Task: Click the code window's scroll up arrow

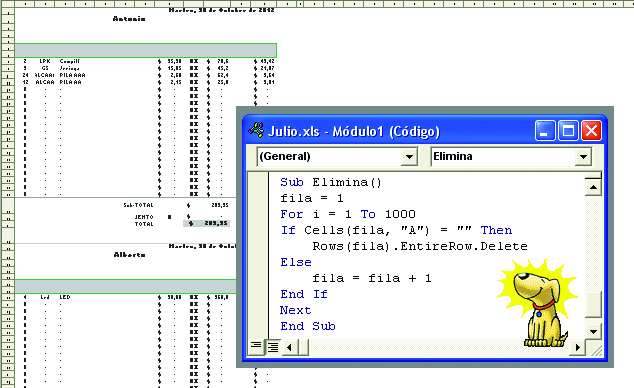Action: [x=593, y=187]
